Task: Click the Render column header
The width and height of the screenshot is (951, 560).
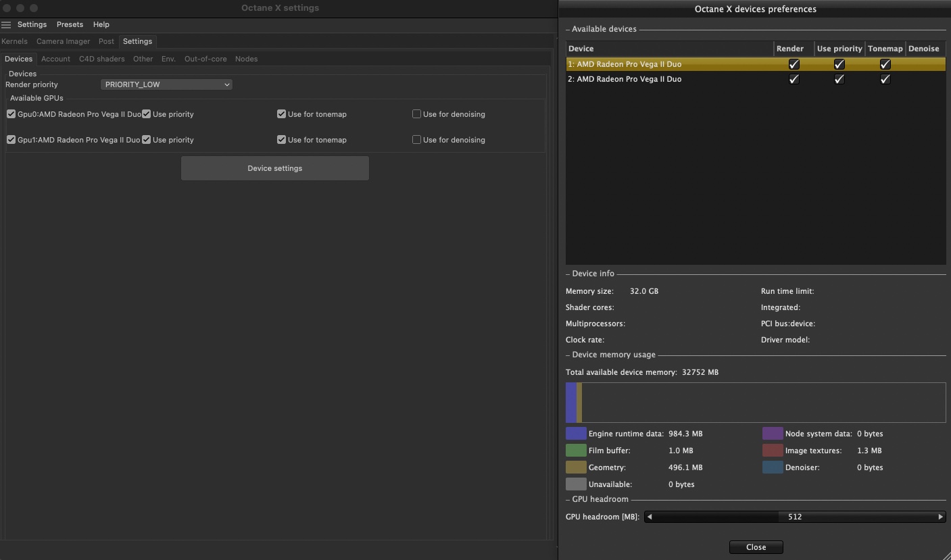Action: pyautogui.click(x=794, y=49)
